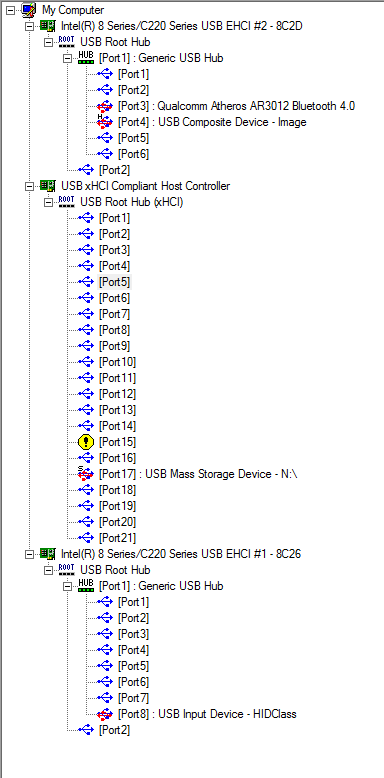Click the Qualcomm Atheros Bluetooth device icon
The height and width of the screenshot is (778, 384).
(105, 106)
